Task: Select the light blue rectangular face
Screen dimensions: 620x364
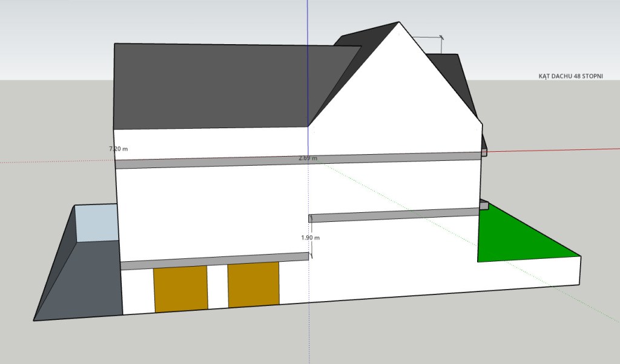Action: 96,223
